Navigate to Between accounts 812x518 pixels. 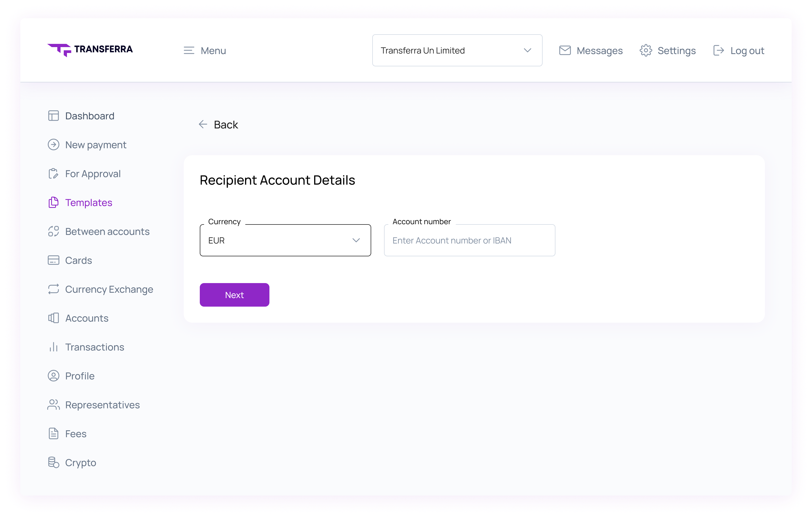coord(99,232)
